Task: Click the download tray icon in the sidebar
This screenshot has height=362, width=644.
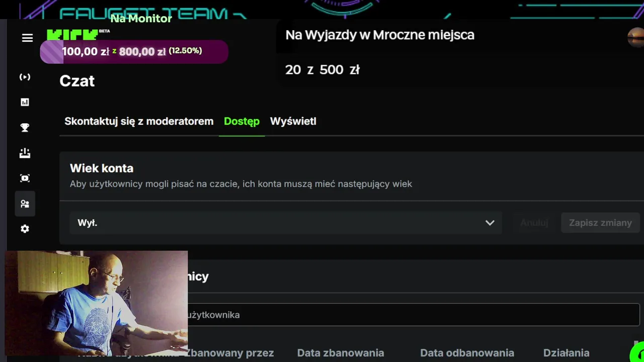Action: [25, 153]
